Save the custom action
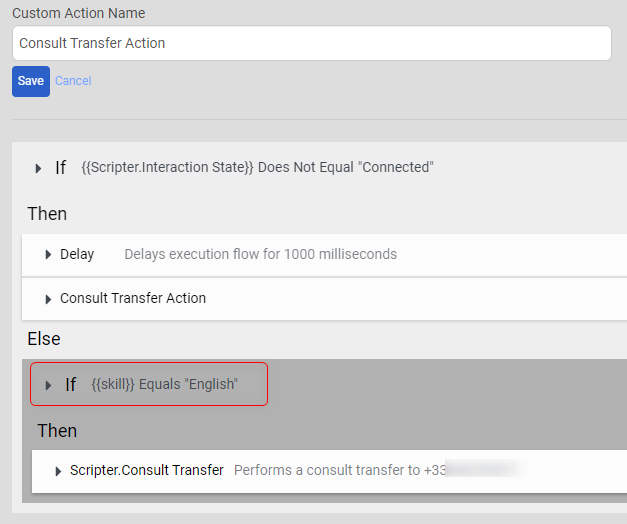Screen dimensions: 627x524 click(31, 81)
